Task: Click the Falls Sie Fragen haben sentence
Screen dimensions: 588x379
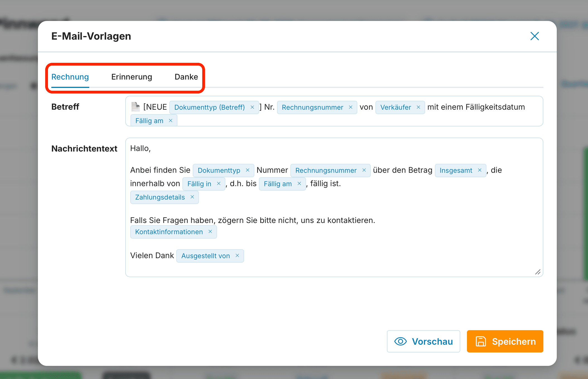Action: pos(252,220)
